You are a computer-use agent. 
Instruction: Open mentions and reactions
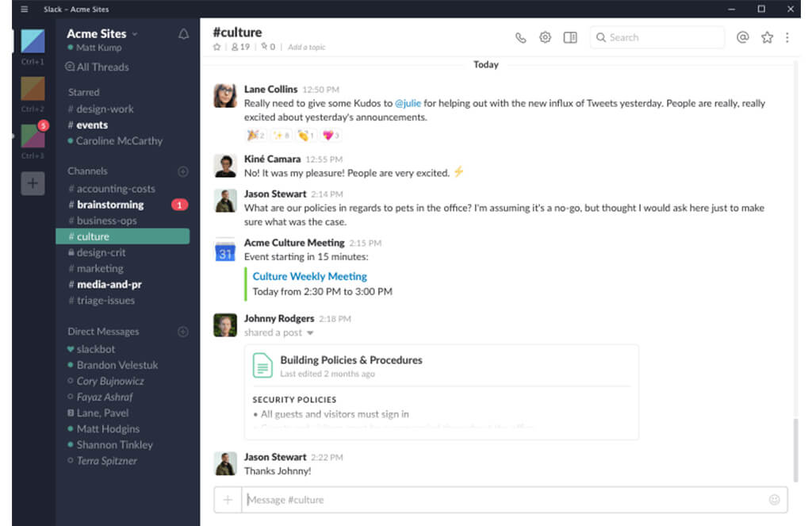tap(742, 37)
